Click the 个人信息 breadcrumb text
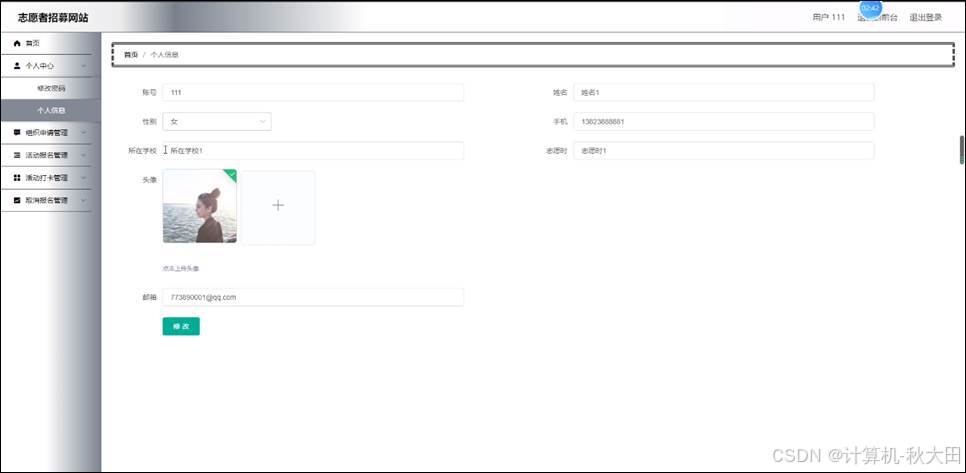Image resolution: width=966 pixels, height=473 pixels. pos(164,55)
